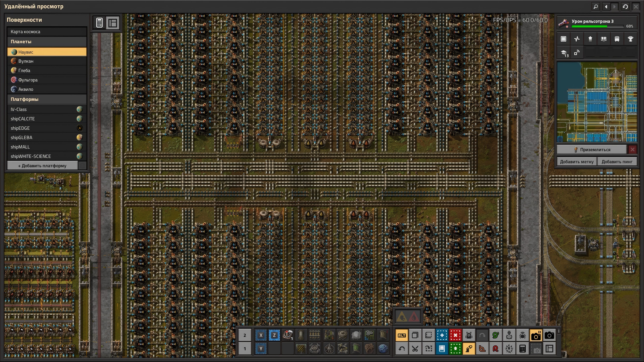Toggle the highlighted personal roboport button

pos(469,349)
